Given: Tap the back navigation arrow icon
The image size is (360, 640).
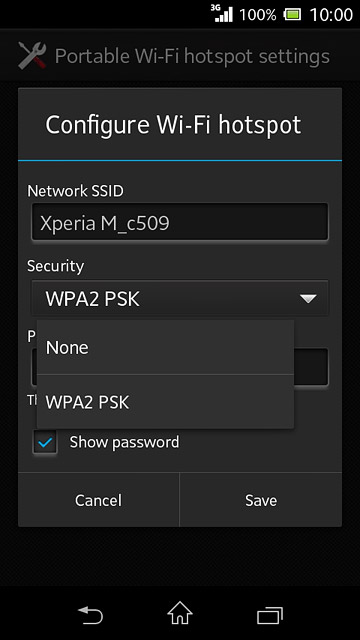Looking at the screenshot, I should click(90, 614).
